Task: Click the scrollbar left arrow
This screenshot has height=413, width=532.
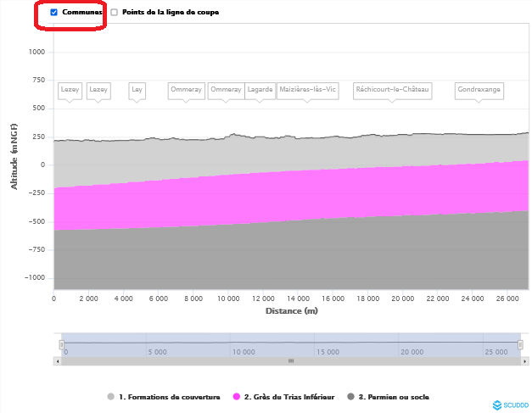Action: [58, 360]
